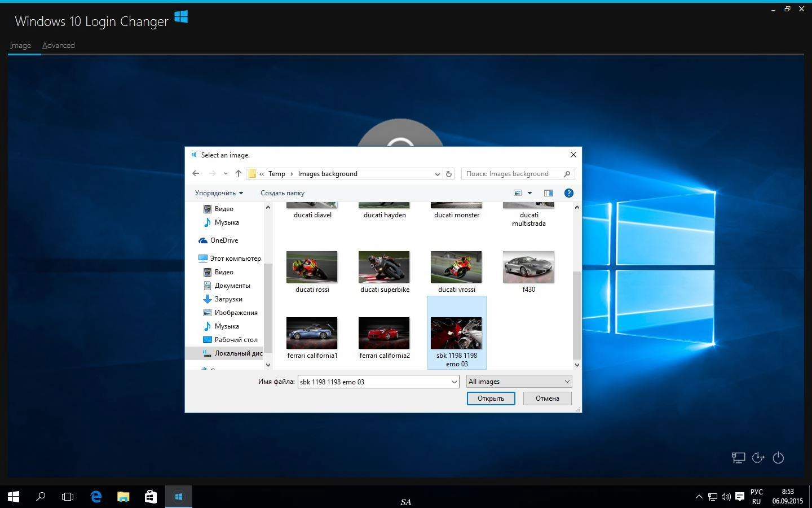Open taskbar search magnifier
The height and width of the screenshot is (508, 812).
tap(41, 497)
